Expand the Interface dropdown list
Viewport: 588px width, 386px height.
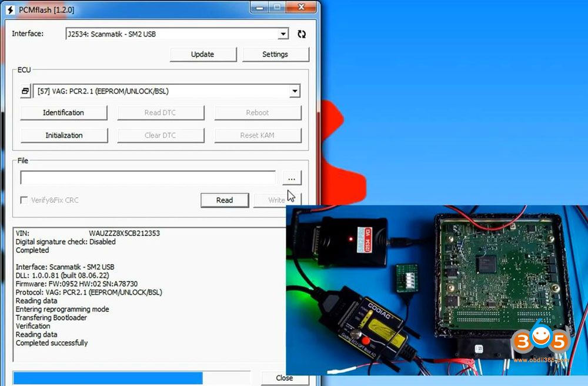(x=283, y=34)
